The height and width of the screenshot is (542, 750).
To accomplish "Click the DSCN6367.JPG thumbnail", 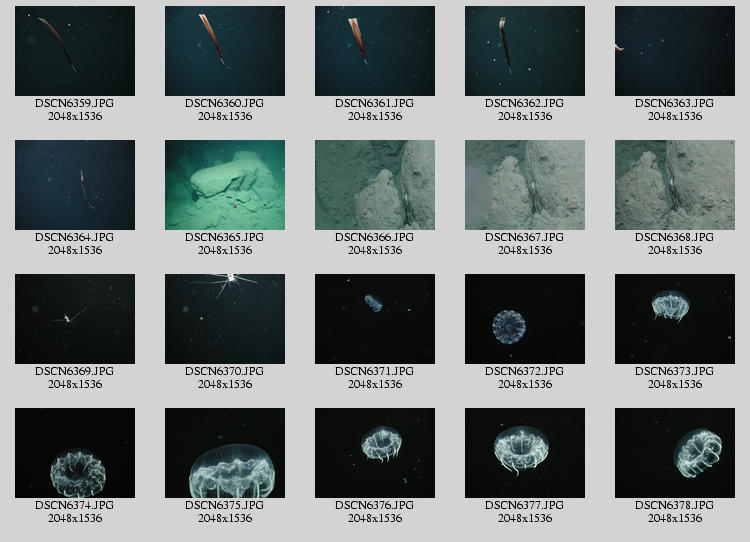I will (x=524, y=185).
